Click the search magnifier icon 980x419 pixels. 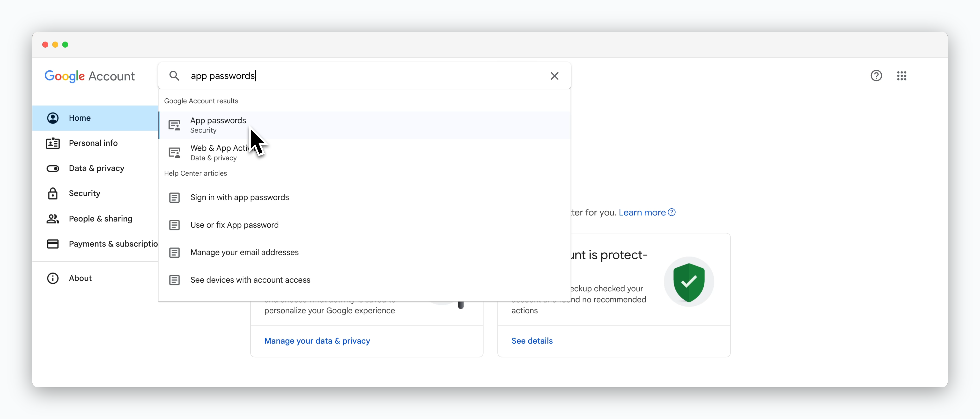pyautogui.click(x=174, y=76)
